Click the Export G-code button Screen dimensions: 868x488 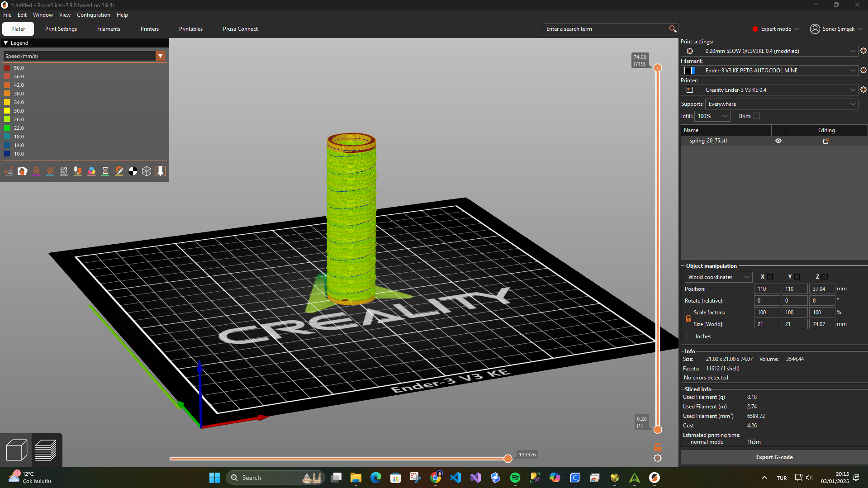[774, 457]
